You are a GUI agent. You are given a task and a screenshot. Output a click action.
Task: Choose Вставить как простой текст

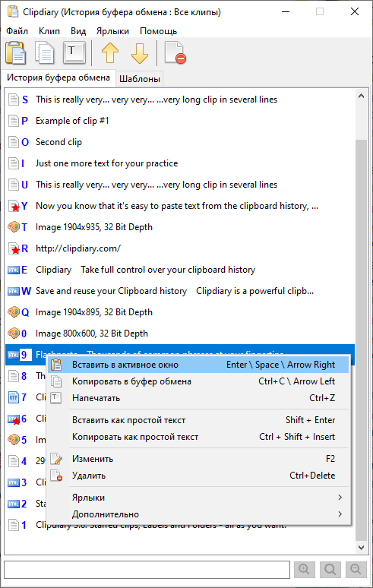[x=199, y=420]
